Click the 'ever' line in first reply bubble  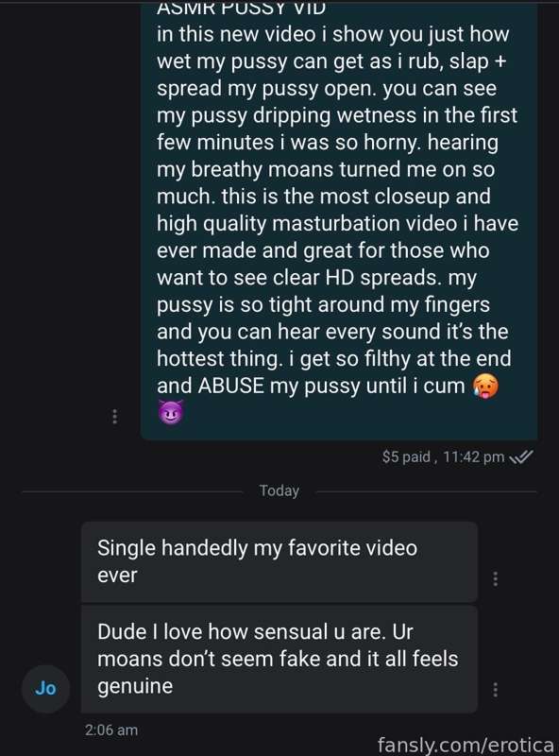(x=117, y=576)
